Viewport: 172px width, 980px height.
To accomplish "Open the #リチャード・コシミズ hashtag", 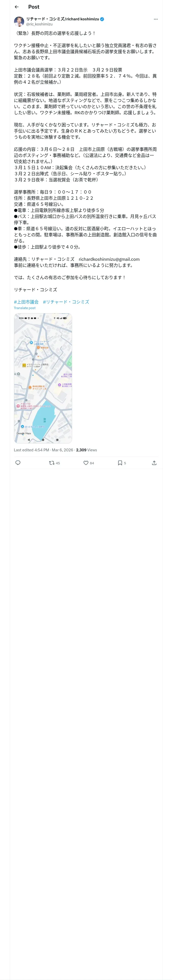I will [66, 302].
